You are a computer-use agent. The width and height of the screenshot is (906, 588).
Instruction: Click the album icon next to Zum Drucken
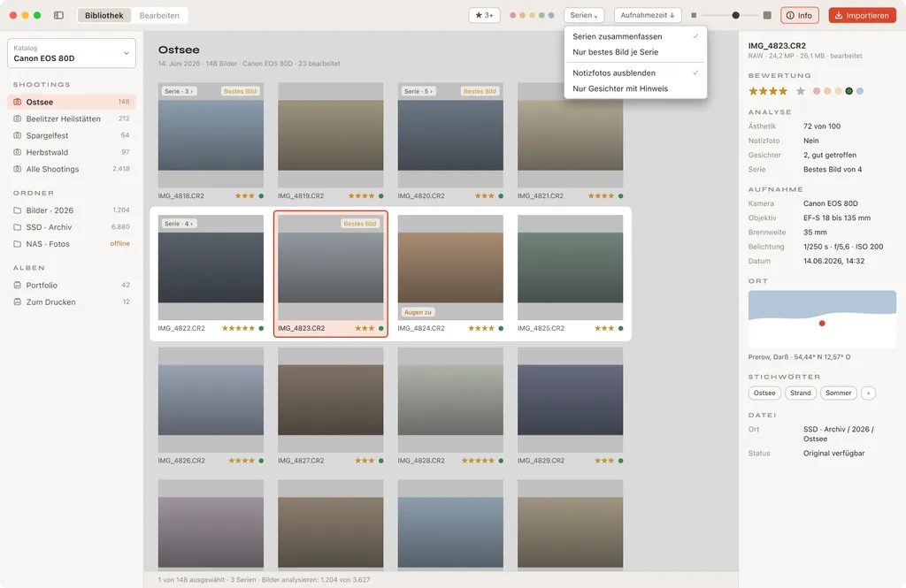click(x=18, y=302)
